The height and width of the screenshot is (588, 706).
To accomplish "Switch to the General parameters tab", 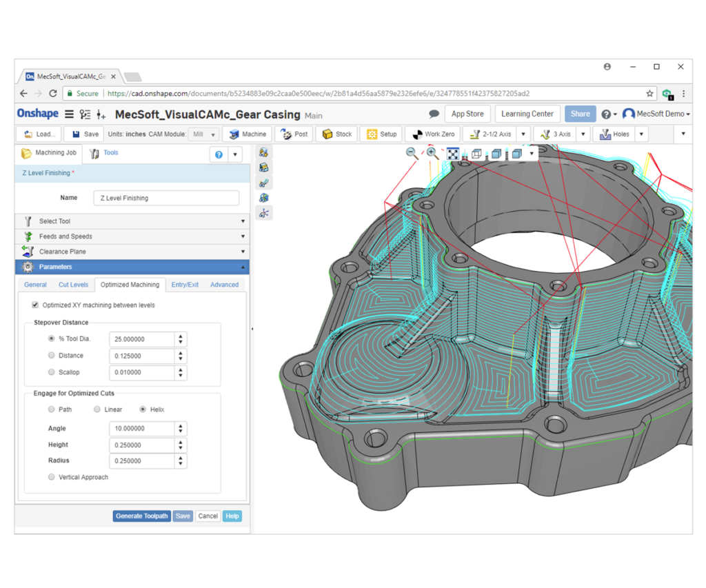I will [x=35, y=285].
